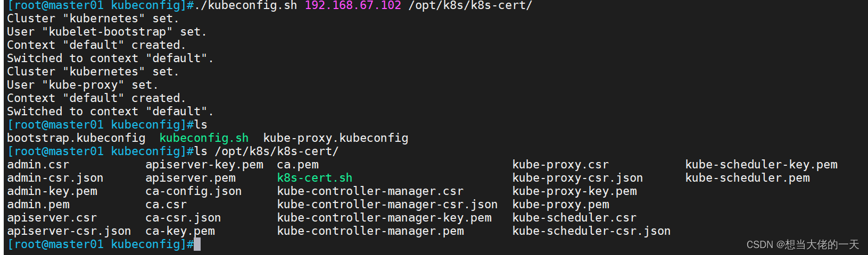This screenshot has height=255, width=868.
Task: Select the kube-scheduler-csr.json file name
Action: (591, 231)
